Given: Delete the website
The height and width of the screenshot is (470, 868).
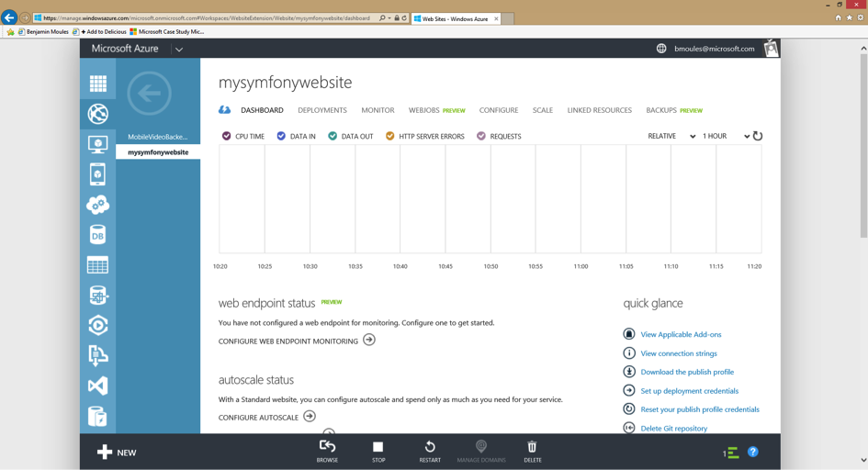Looking at the screenshot, I should click(532, 452).
